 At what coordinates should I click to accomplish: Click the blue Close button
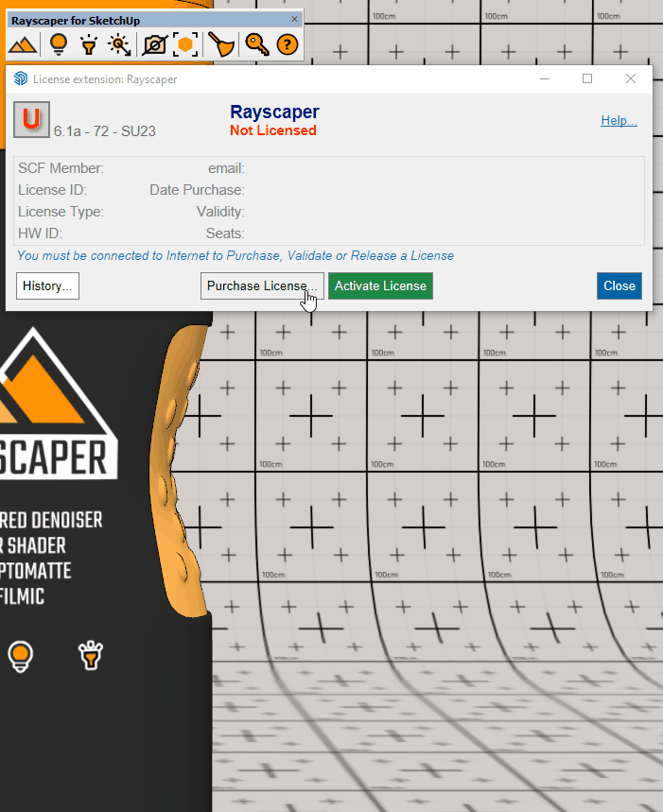(x=619, y=285)
